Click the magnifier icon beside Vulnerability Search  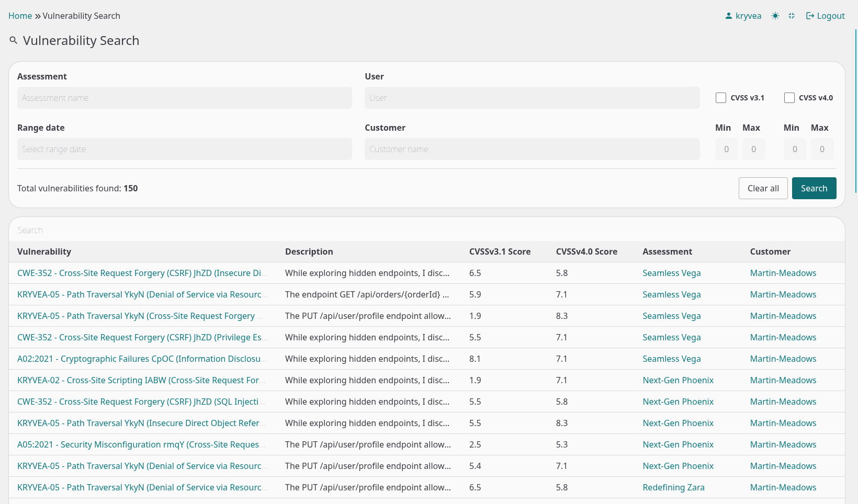(14, 40)
